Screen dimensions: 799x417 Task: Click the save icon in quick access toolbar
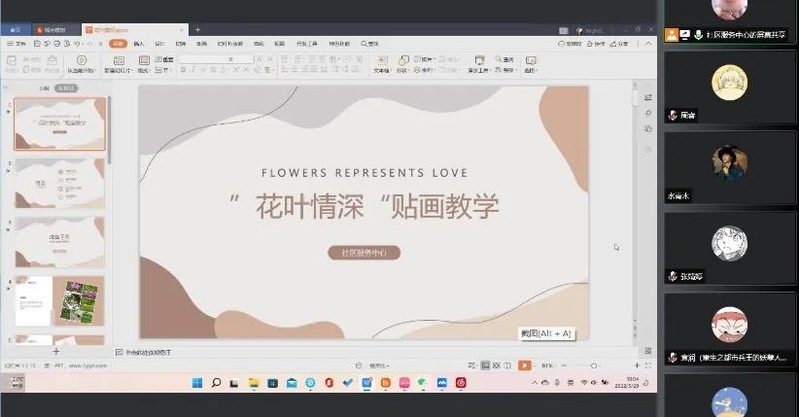(x=37, y=44)
